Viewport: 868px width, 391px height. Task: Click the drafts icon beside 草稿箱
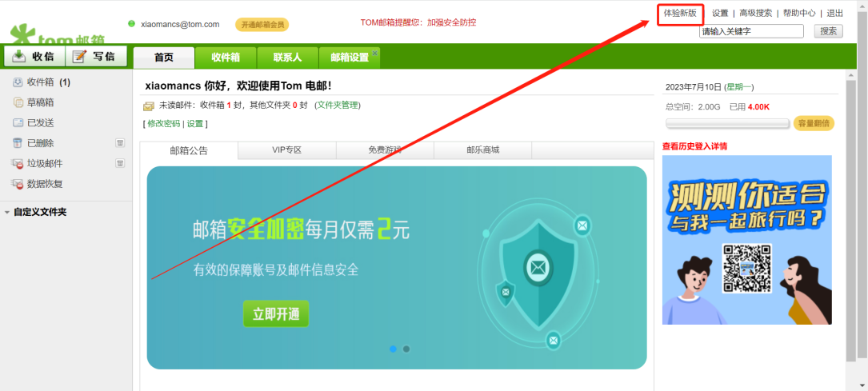[x=18, y=103]
